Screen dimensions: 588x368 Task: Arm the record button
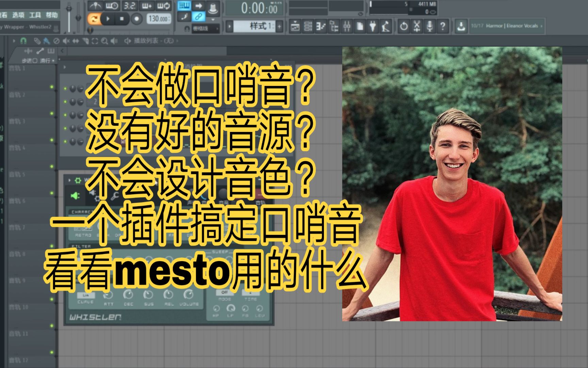point(136,19)
